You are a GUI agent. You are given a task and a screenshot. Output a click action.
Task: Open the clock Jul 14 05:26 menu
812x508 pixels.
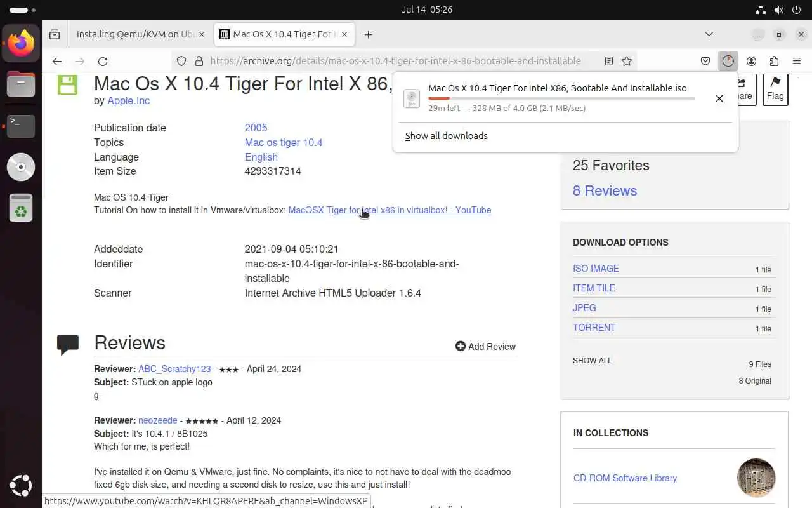click(427, 10)
